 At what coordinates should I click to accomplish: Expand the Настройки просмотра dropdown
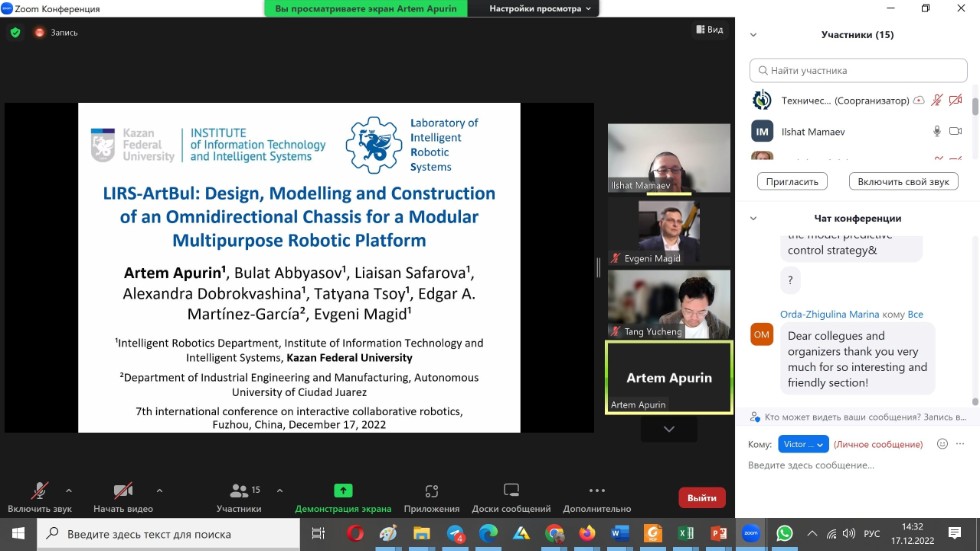(540, 9)
